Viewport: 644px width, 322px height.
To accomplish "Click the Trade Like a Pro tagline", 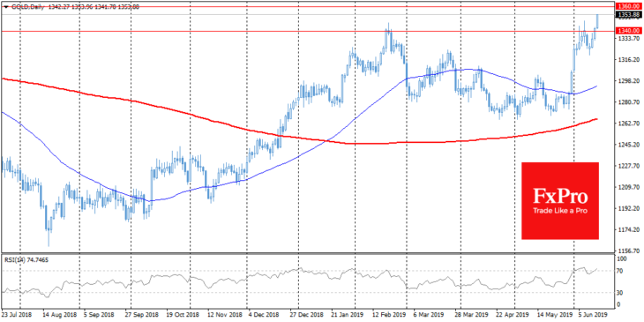I will point(560,211).
